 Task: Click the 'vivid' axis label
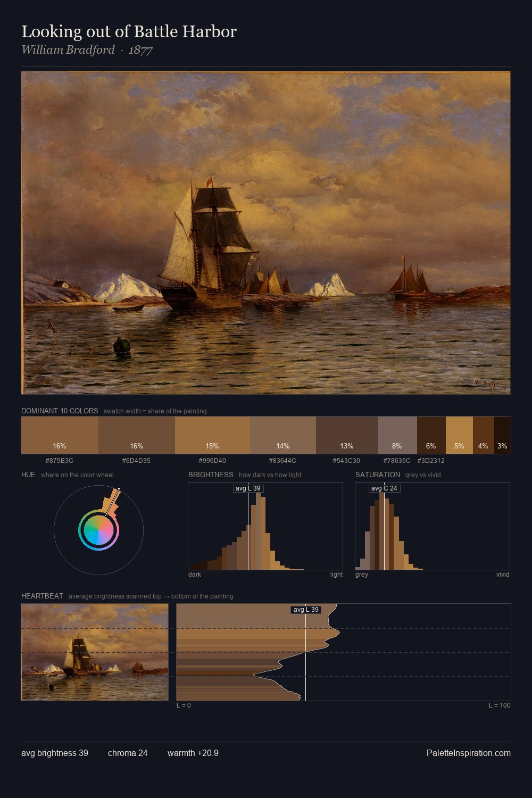(503, 575)
